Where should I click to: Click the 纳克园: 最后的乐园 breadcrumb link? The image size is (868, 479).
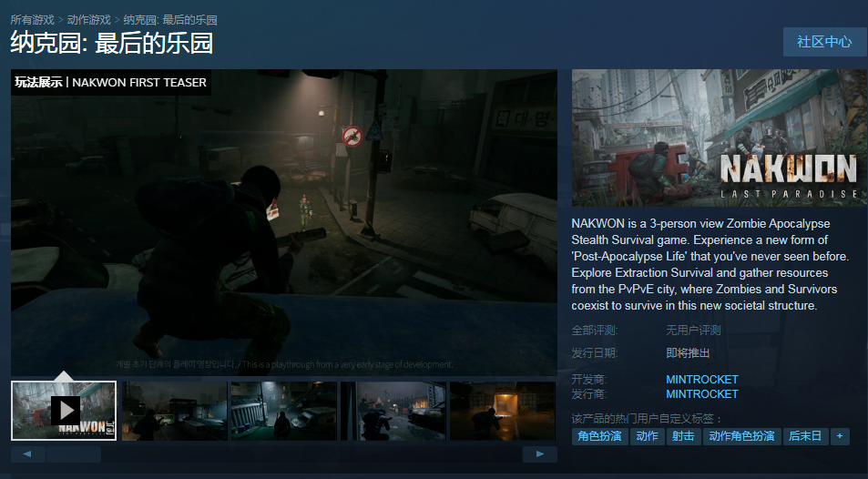(170, 19)
